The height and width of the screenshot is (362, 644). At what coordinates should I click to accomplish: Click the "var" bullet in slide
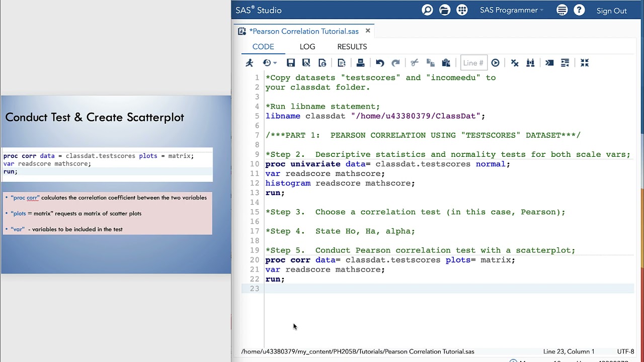tap(66, 229)
